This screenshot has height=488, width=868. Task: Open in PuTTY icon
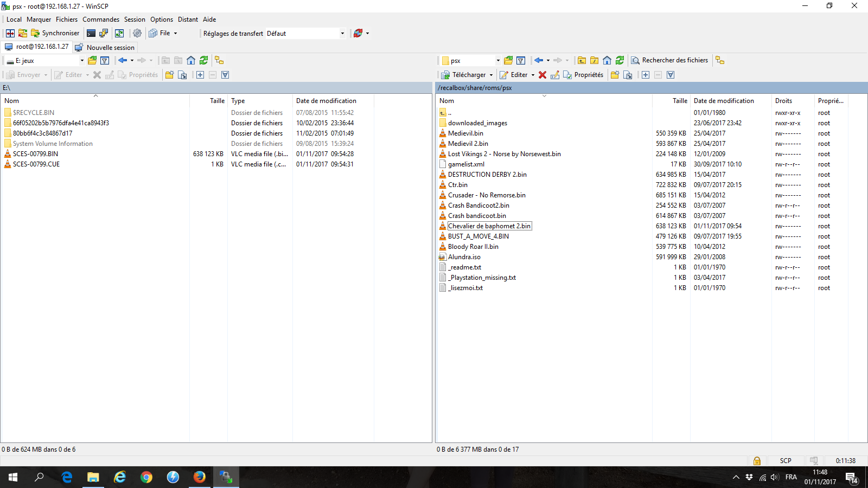click(104, 33)
